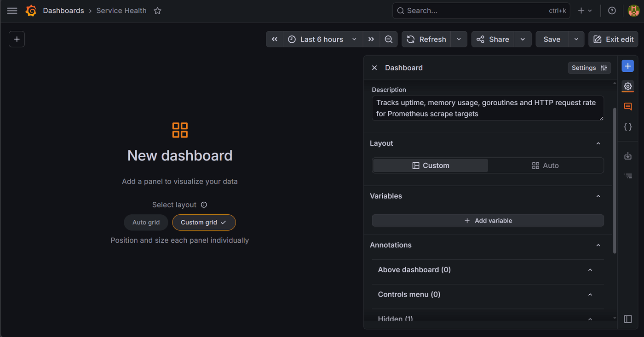
Task: Select the gear icon in the right sidebar
Action: (628, 86)
